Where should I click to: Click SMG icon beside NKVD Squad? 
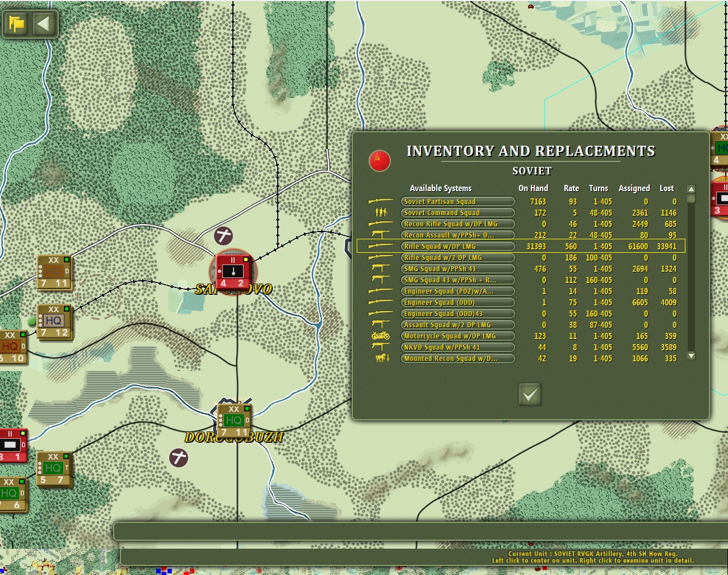pyautogui.click(x=380, y=347)
